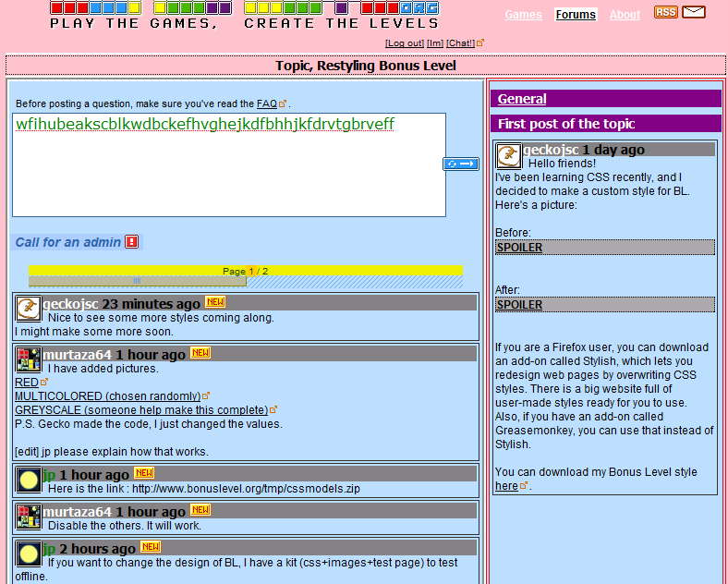Click the red alert icon beside Call for an admin
The height and width of the screenshot is (584, 728).
[x=132, y=242]
